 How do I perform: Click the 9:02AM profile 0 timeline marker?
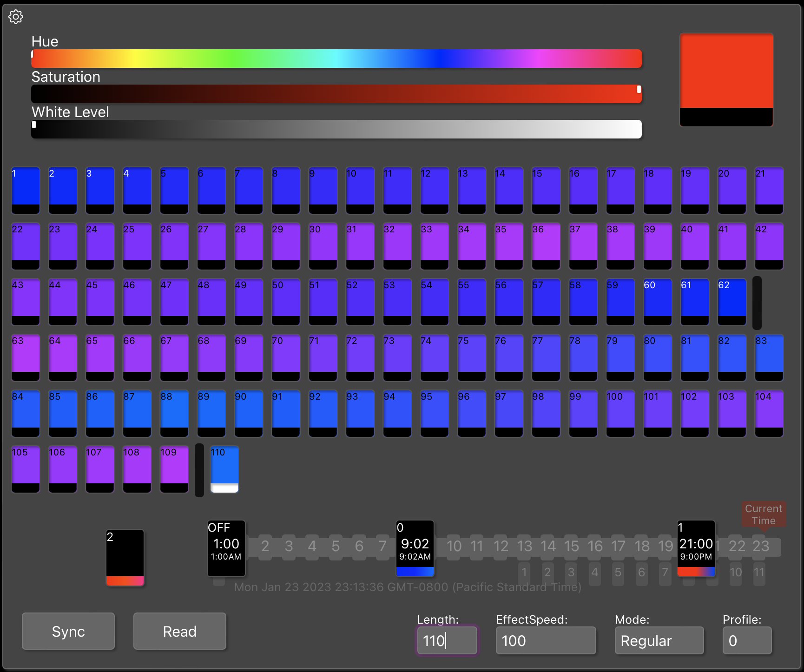(x=415, y=548)
